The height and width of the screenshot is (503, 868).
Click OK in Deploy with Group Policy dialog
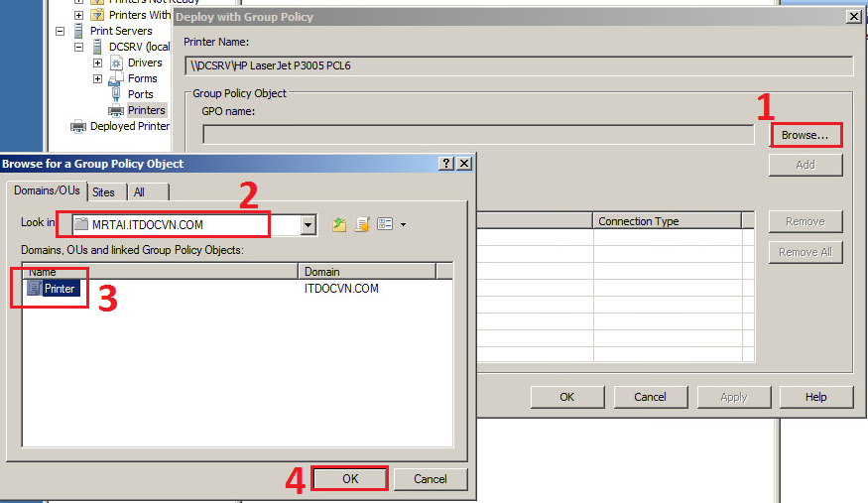coord(566,397)
